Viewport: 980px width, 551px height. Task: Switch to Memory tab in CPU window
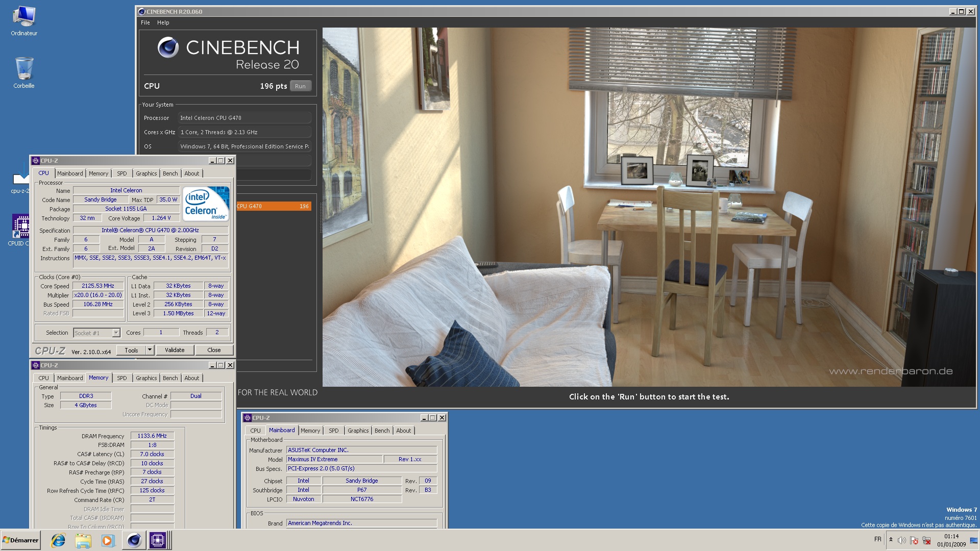(99, 173)
